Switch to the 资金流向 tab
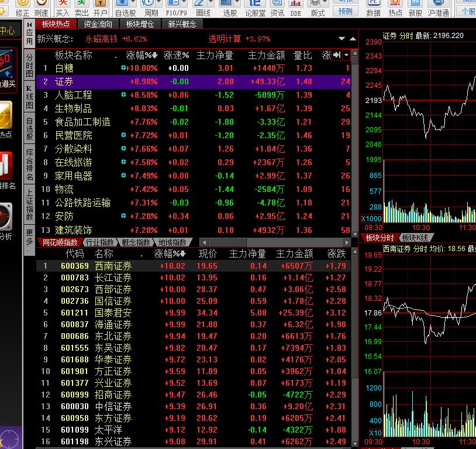Image resolution: width=476 pixels, height=449 pixels. [x=98, y=24]
